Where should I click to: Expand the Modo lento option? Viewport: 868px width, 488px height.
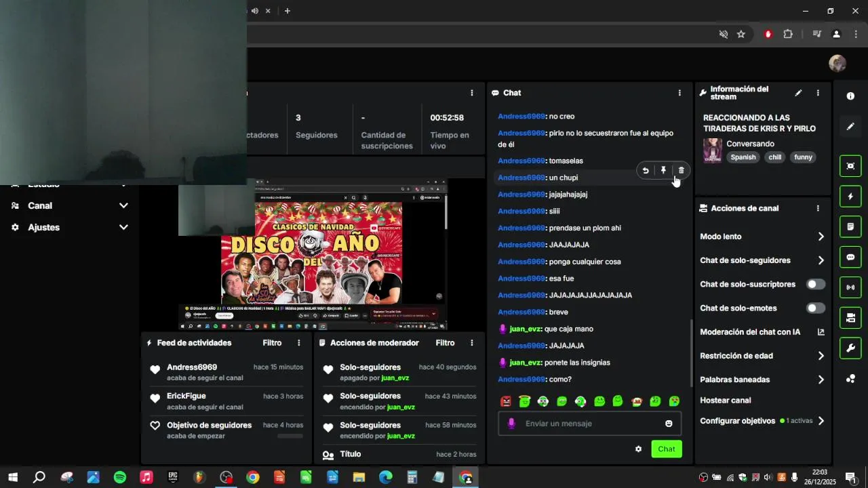(763, 237)
